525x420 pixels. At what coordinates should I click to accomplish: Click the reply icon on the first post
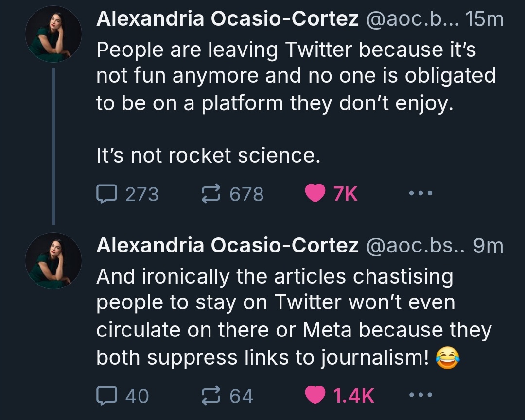(107, 194)
